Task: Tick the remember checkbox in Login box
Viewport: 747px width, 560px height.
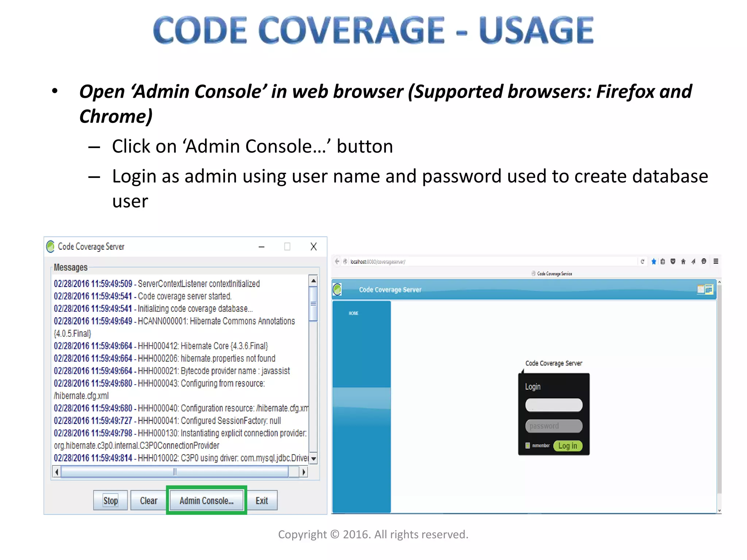Action: (527, 446)
